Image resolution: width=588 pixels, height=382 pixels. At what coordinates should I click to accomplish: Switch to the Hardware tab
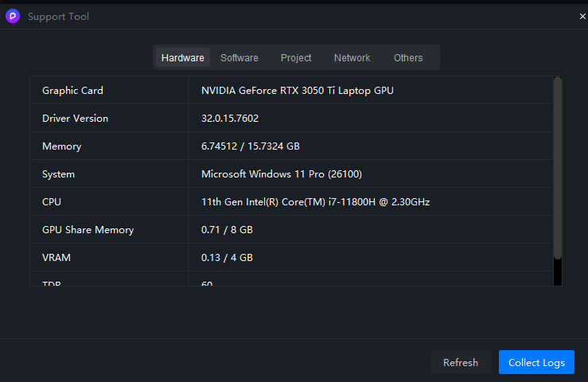(x=183, y=58)
